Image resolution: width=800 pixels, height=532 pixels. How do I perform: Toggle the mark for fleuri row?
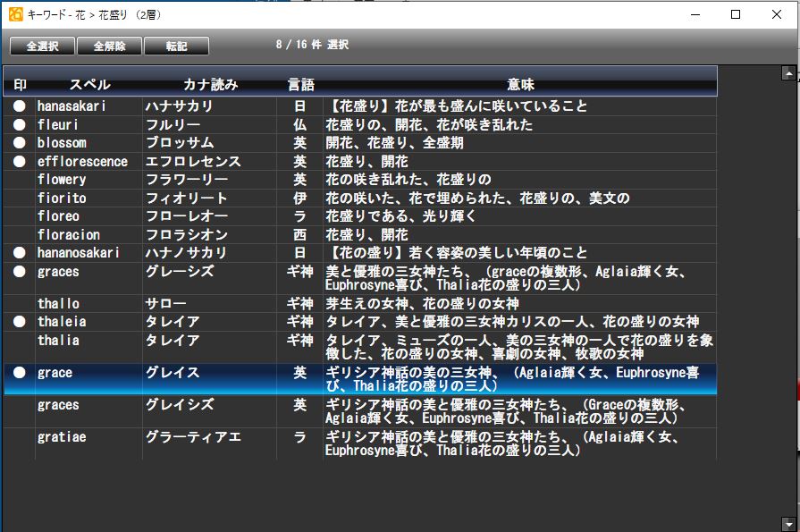(20, 124)
